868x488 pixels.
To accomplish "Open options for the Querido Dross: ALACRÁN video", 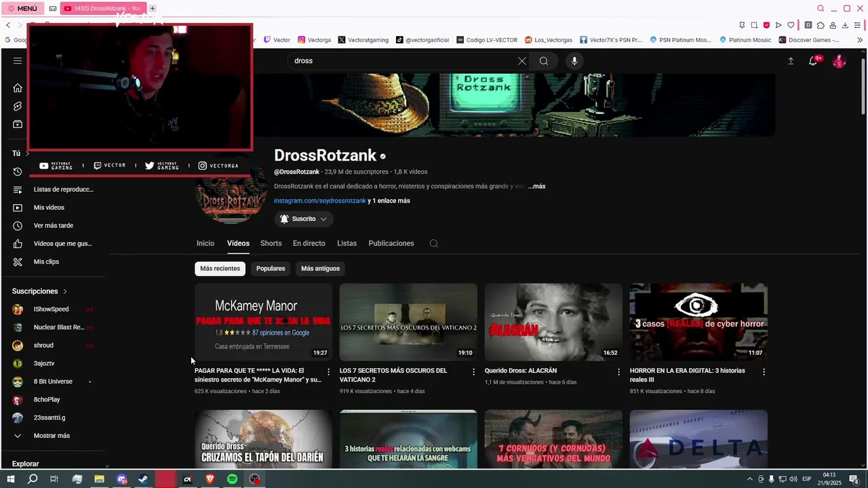I will click(618, 371).
